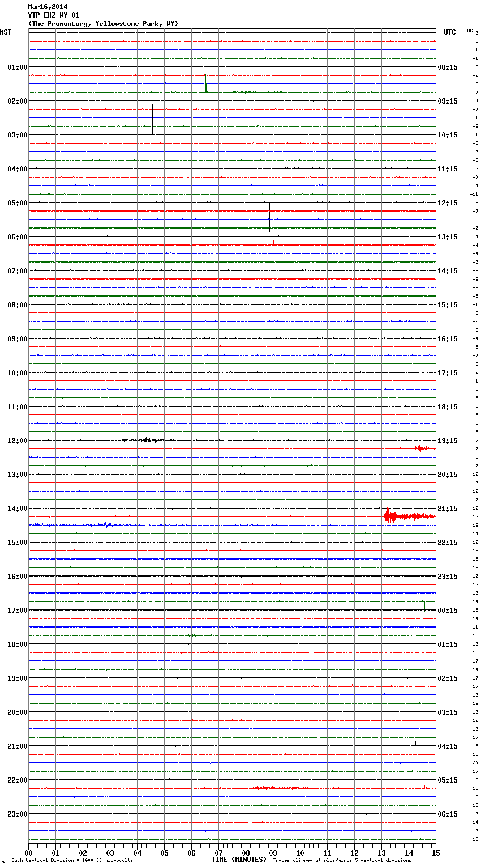Viewport: 481px width, 868px height.
Task: Click the UTC axis header
Action: [x=449, y=32]
